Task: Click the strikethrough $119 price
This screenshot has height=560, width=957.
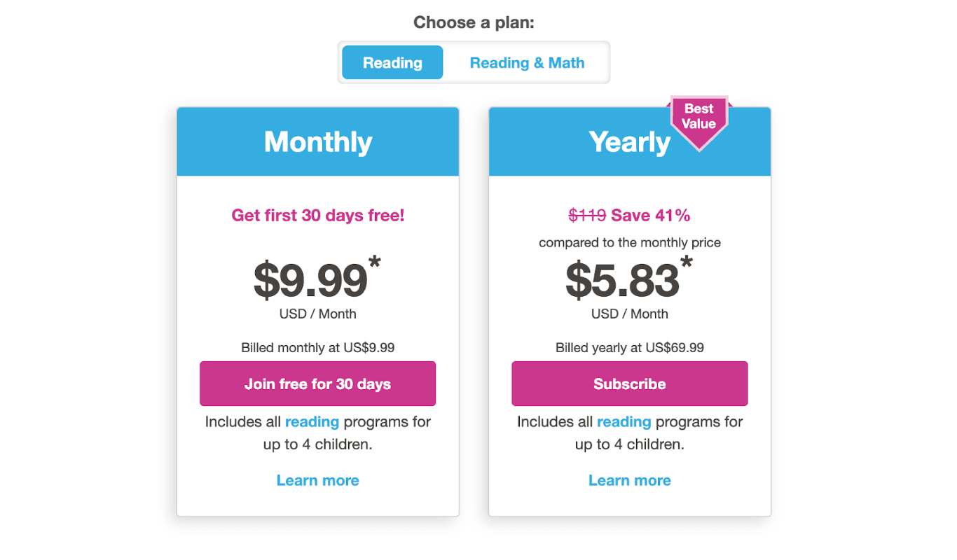Action: [588, 215]
